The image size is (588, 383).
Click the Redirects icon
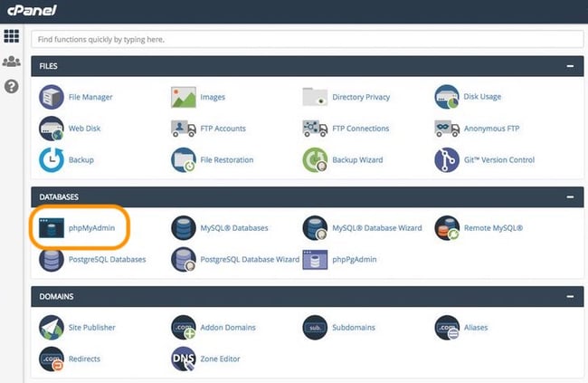52,359
